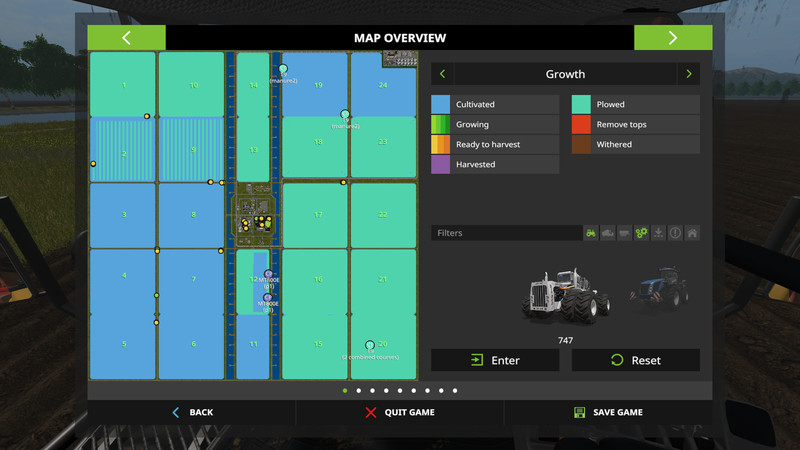
Task: Toggle the tractor vehicles filter icon
Action: [x=591, y=233]
